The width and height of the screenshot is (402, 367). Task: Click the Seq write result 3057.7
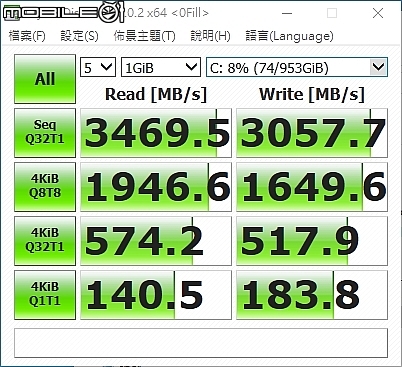[312, 133]
